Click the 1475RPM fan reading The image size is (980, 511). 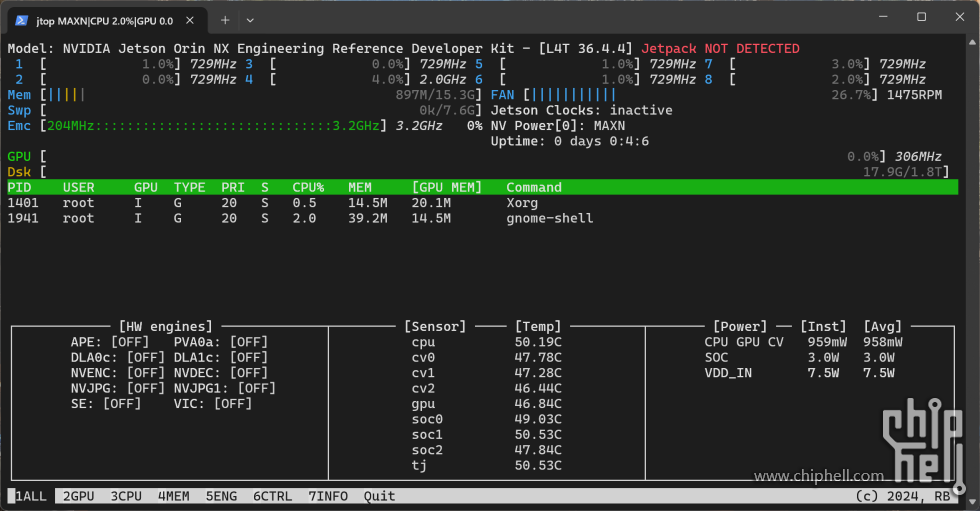(x=914, y=95)
